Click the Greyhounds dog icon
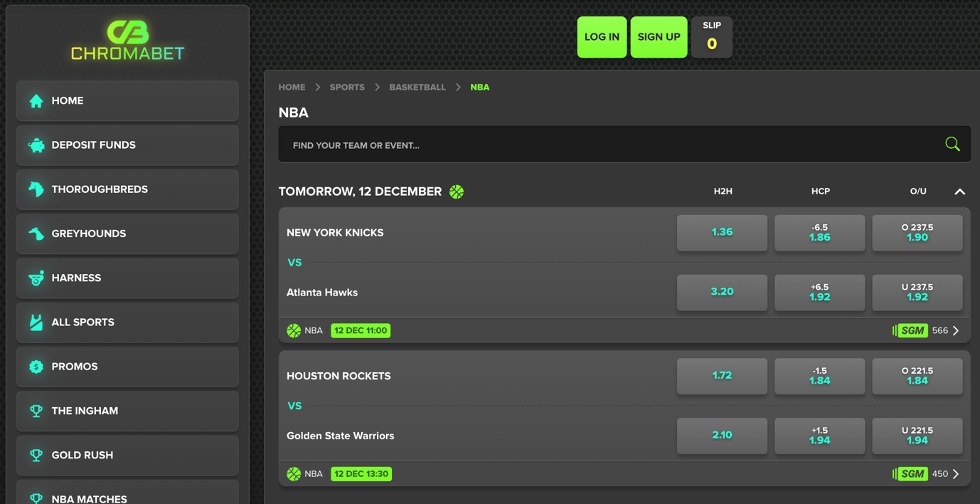Viewport: 980px width, 504px height. click(x=36, y=233)
